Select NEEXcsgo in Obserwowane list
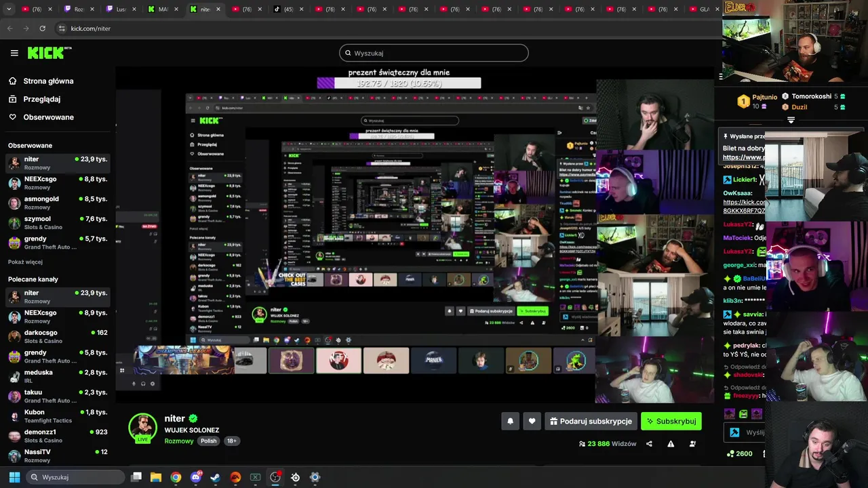868x488 pixels. coord(57,183)
